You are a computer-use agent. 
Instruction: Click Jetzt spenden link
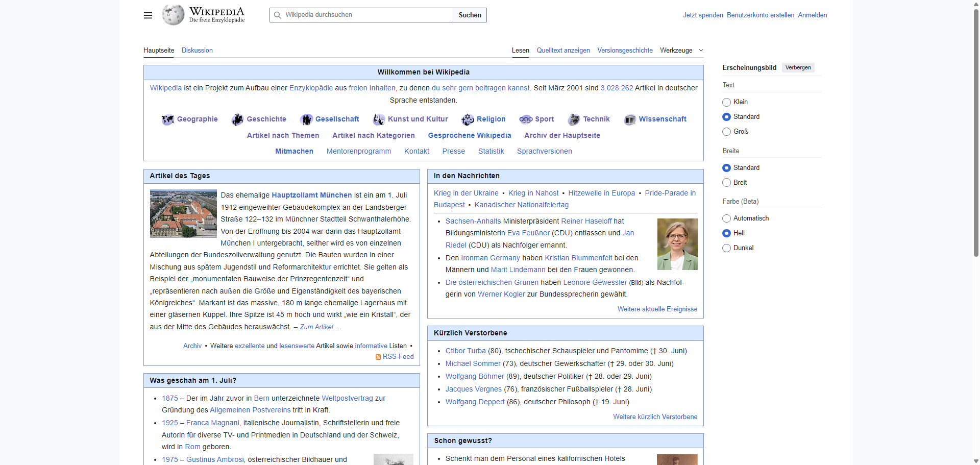[703, 15]
